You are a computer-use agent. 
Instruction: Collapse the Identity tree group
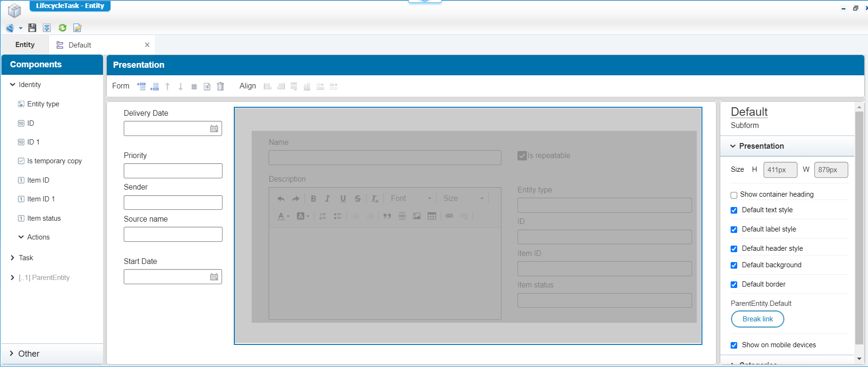point(13,85)
